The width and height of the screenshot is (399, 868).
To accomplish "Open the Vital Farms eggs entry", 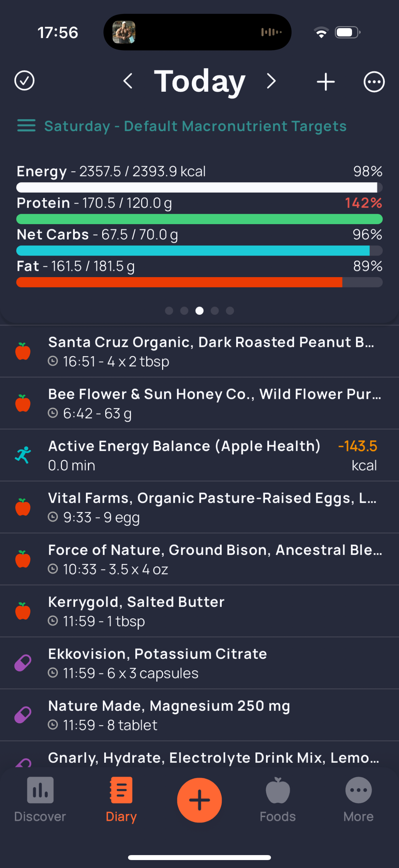I will click(x=199, y=507).
